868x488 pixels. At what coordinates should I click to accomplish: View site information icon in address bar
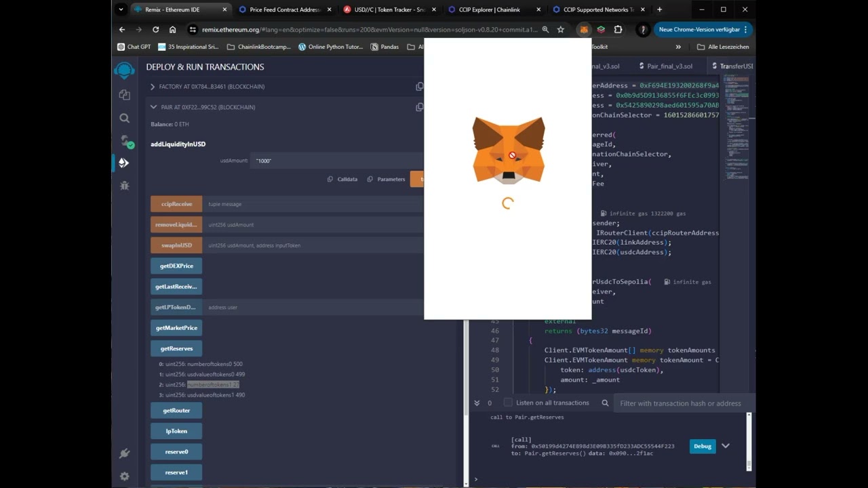tap(193, 30)
